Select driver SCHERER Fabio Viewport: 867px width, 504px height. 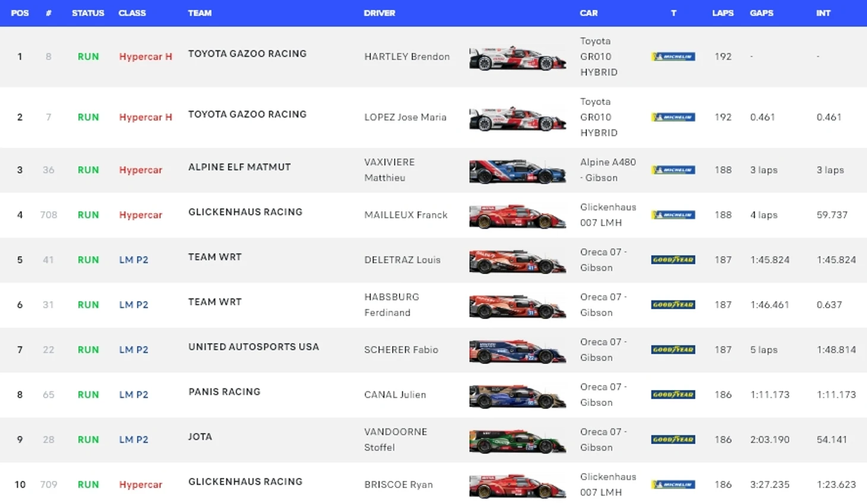coord(401,350)
